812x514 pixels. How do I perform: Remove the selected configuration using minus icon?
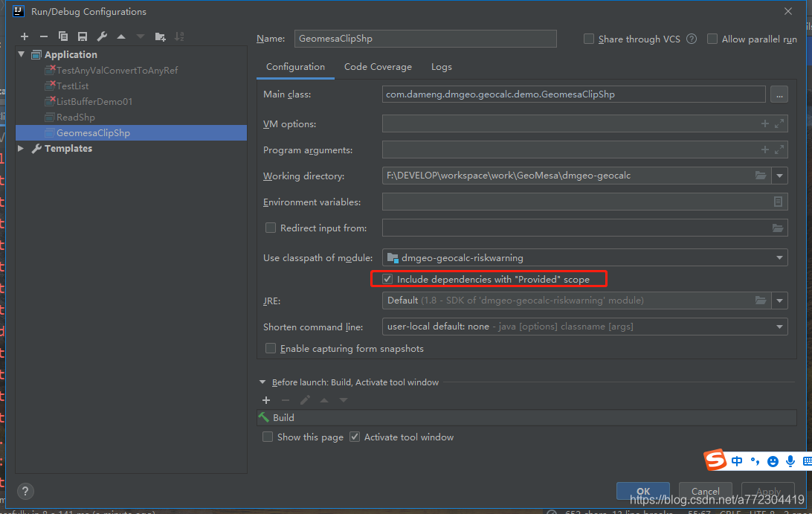[43, 36]
